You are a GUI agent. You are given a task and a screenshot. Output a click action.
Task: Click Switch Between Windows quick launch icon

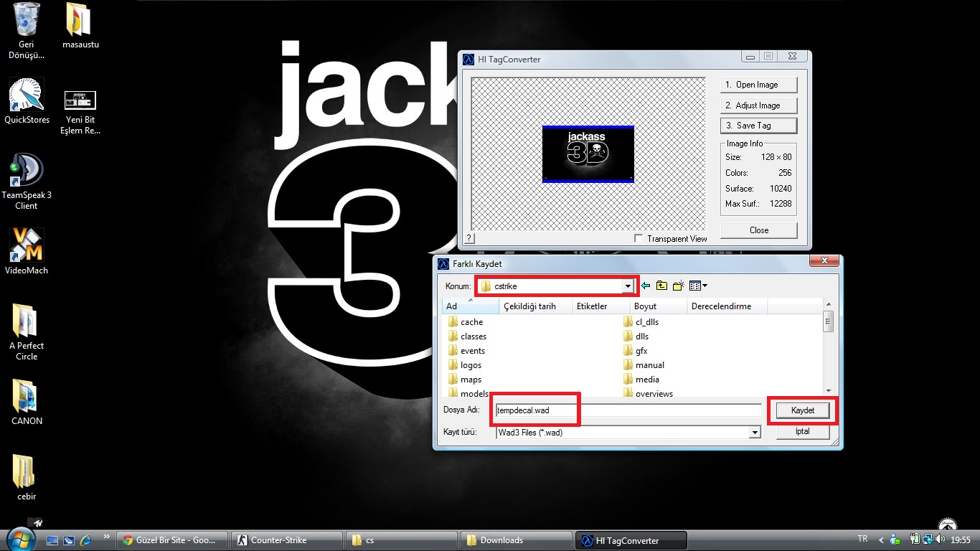click(x=69, y=540)
